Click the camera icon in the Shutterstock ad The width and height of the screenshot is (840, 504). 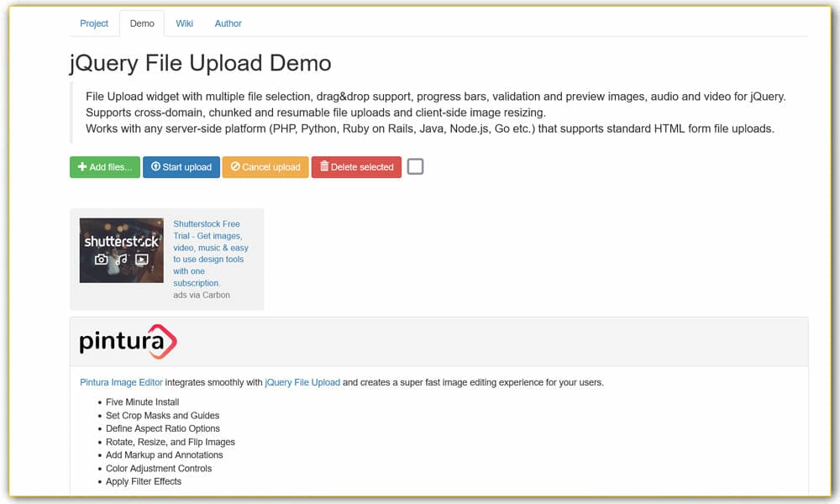[x=101, y=261]
